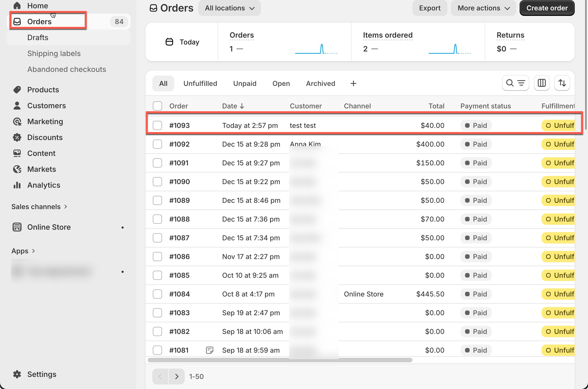Check the box for order #1093
The image size is (588, 389).
(x=157, y=125)
